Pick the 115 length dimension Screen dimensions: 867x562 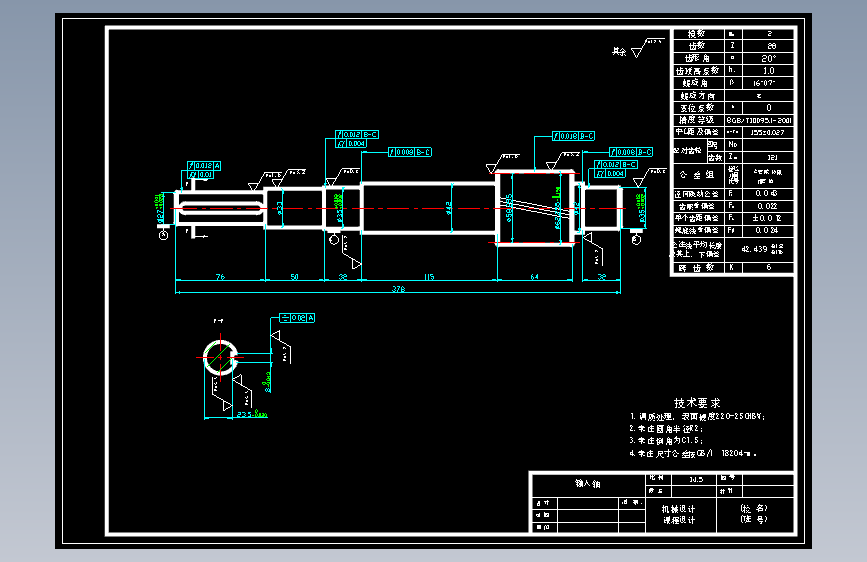429,277
